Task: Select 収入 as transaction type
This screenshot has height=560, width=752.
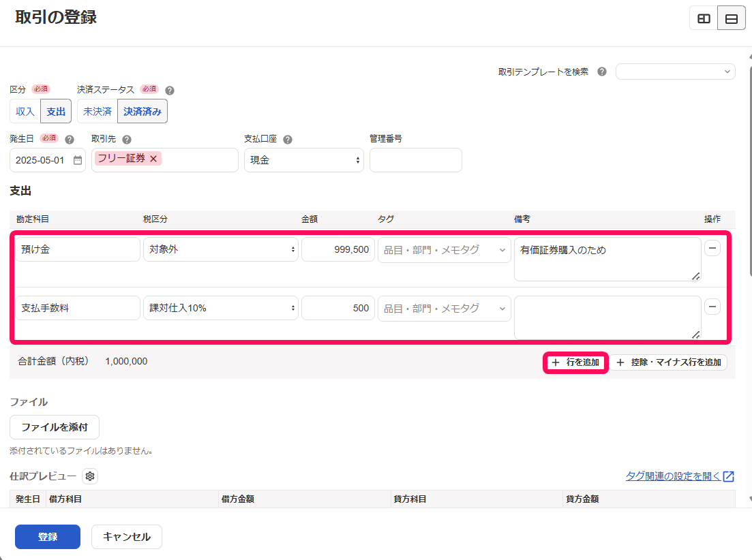Action: click(25, 112)
